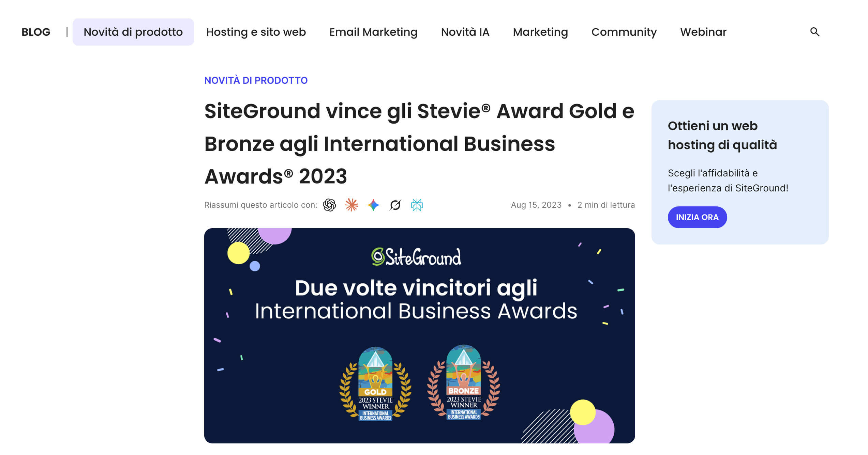Visit the Community section

point(624,32)
